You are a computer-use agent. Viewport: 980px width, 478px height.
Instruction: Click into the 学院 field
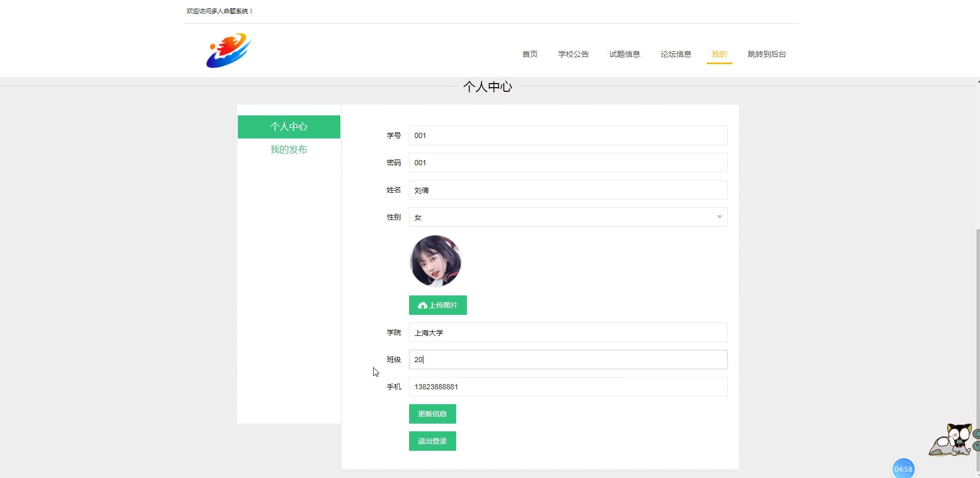click(568, 332)
